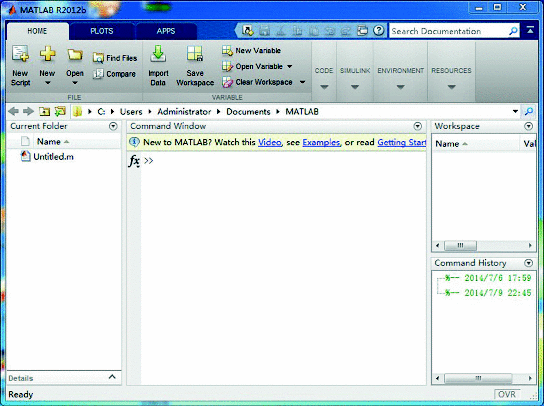Open Workspace panel actions menu
The height and width of the screenshot is (406, 544).
[529, 126]
